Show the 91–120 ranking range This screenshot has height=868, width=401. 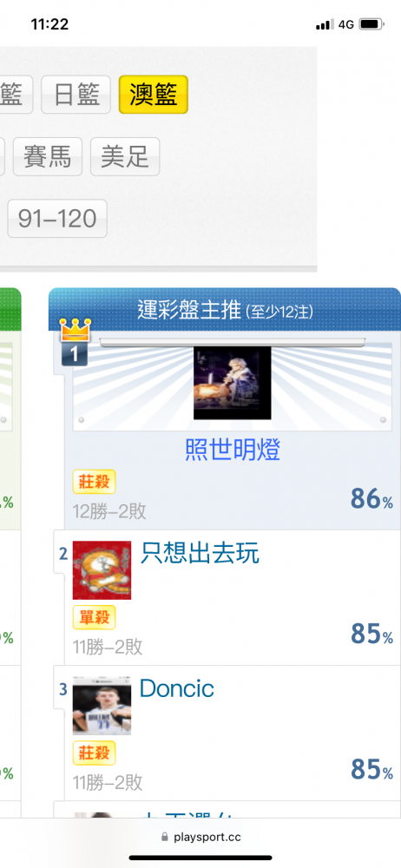pos(57,219)
